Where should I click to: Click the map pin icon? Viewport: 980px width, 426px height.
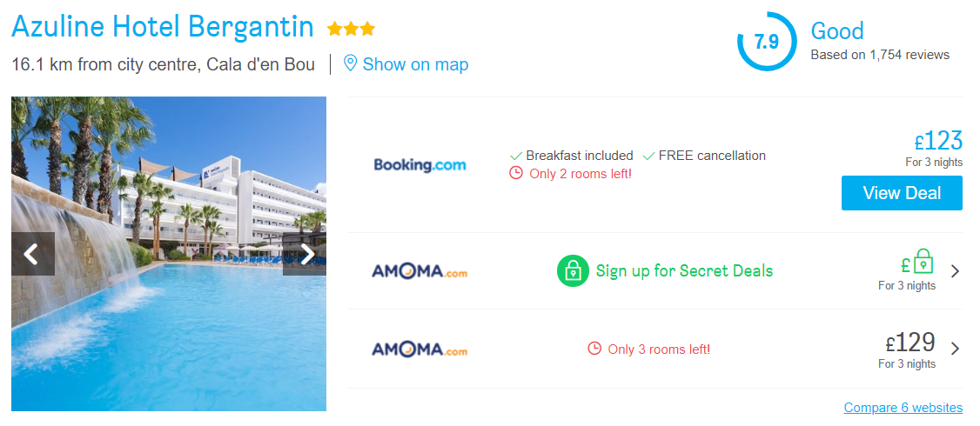[351, 63]
